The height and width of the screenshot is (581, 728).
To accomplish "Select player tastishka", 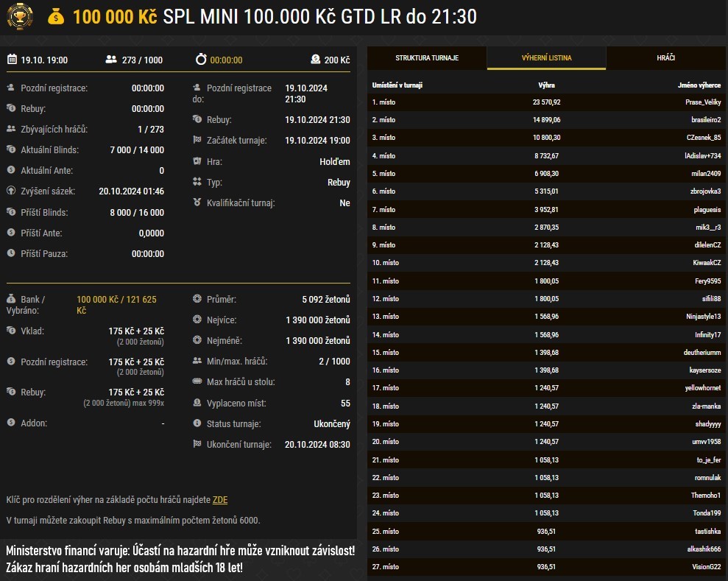I will click(707, 531).
